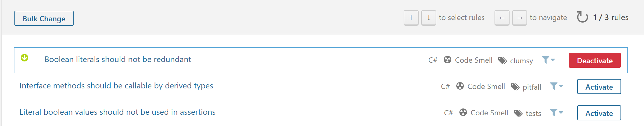Viewport: 644px width, 126px height.
Task: Click the Bulk Change button
Action: (x=44, y=18)
